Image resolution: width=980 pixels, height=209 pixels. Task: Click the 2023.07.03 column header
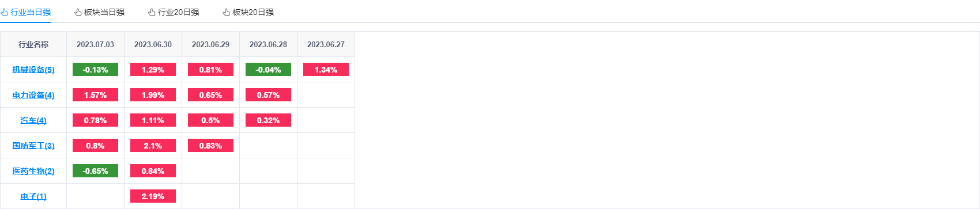pos(95,44)
